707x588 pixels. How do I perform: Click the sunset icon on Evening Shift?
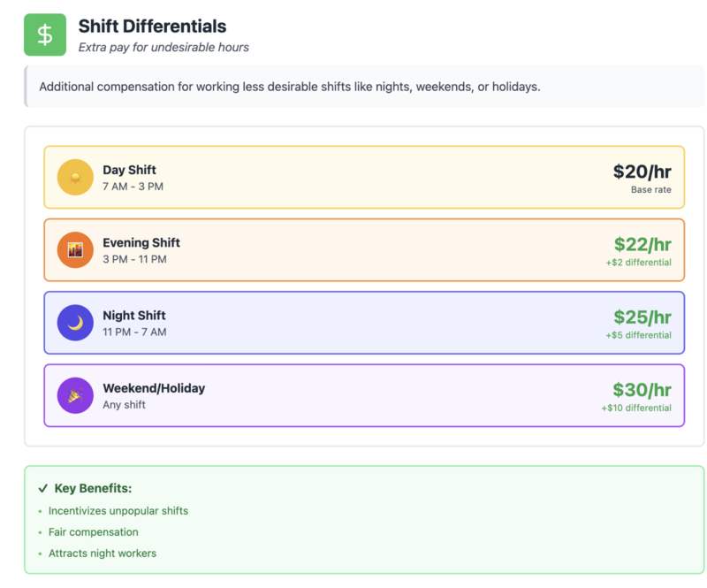[x=74, y=250]
